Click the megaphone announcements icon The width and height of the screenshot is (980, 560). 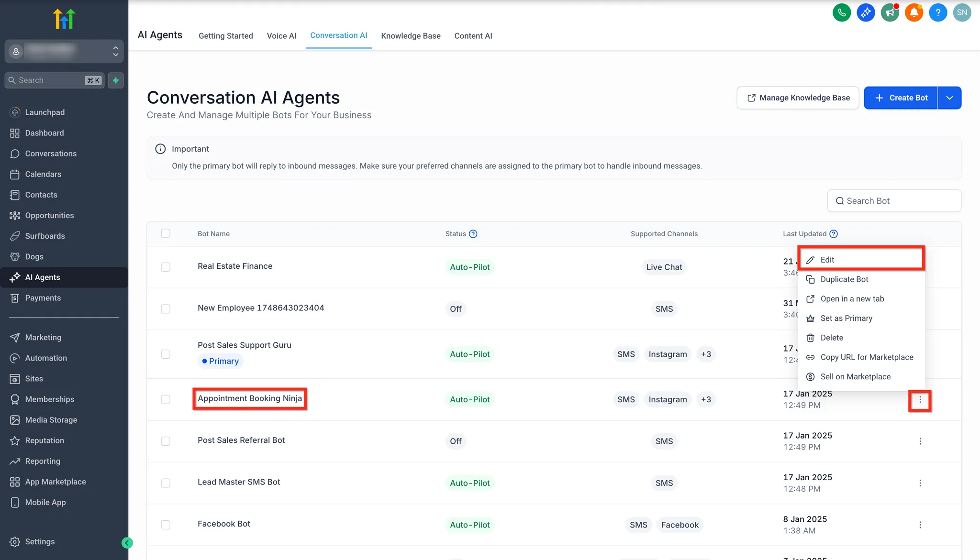tap(890, 12)
